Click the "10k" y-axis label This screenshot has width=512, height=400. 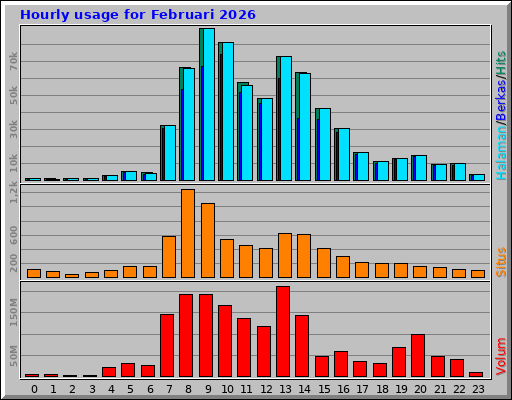pyautogui.click(x=13, y=163)
